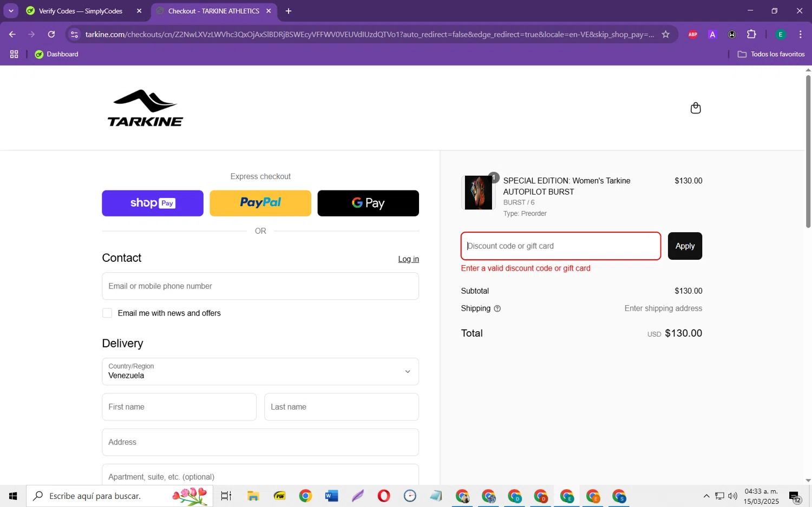
Task: Click the shipping help question mark icon
Action: point(497,308)
